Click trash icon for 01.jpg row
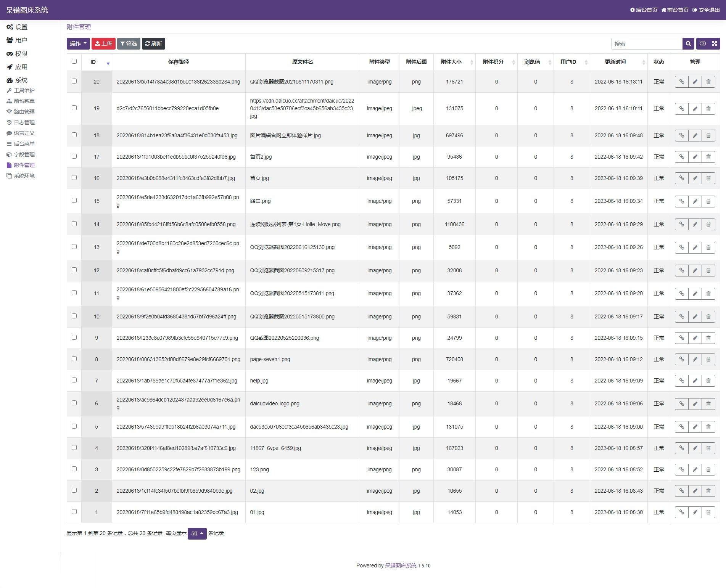 (708, 512)
